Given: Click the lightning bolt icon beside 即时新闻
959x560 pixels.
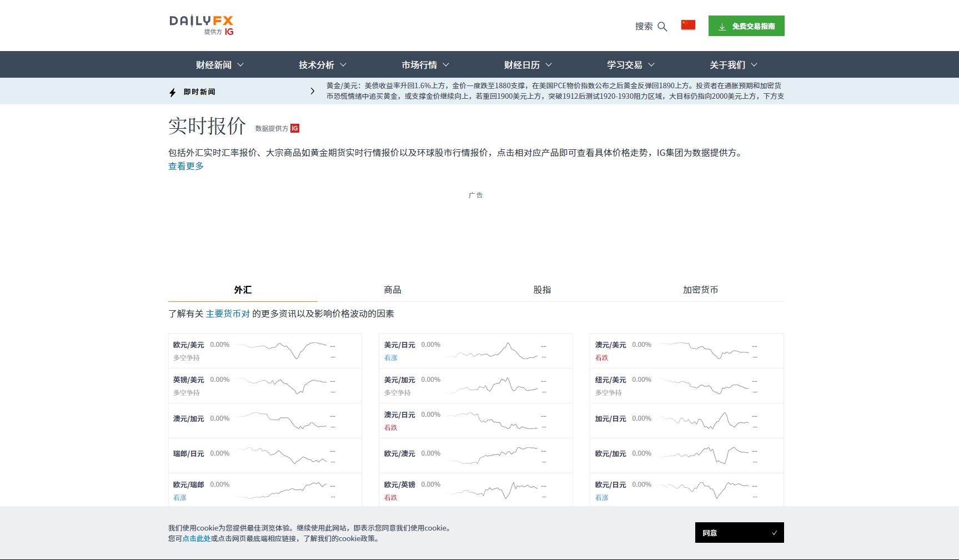Looking at the screenshot, I should click(172, 92).
